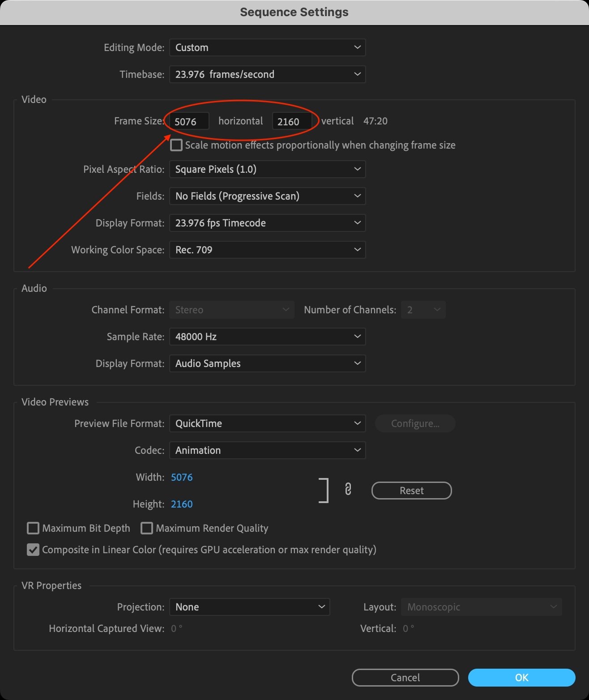Screen dimensions: 589x700
Task: Open the Preview File Format dropdown
Action: 267,423
